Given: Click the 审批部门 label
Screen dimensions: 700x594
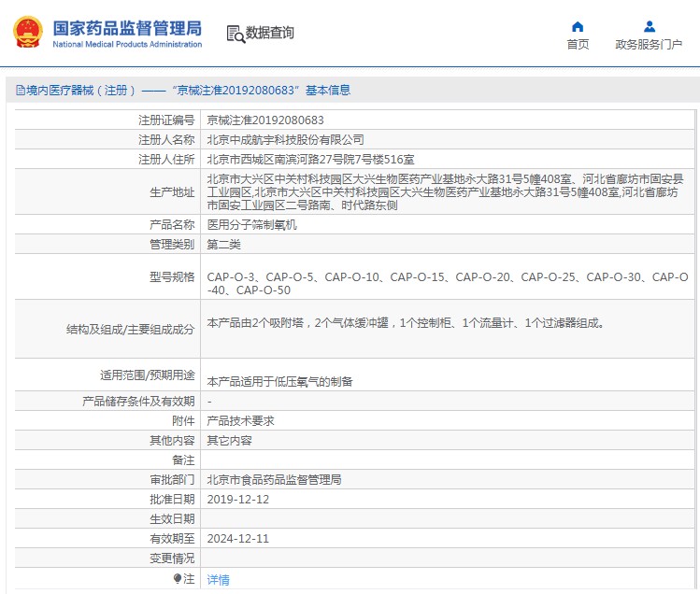Looking at the screenshot, I should pos(172,480).
